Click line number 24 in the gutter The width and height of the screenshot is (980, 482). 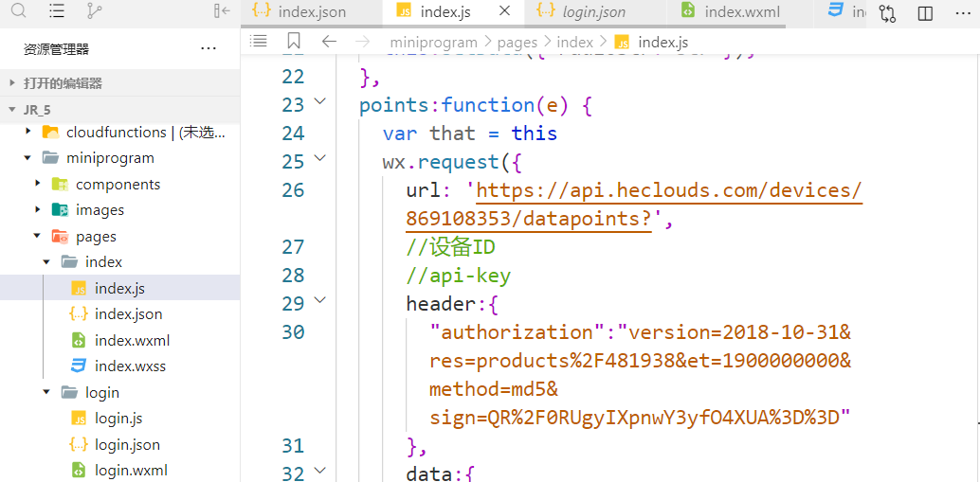click(x=293, y=133)
